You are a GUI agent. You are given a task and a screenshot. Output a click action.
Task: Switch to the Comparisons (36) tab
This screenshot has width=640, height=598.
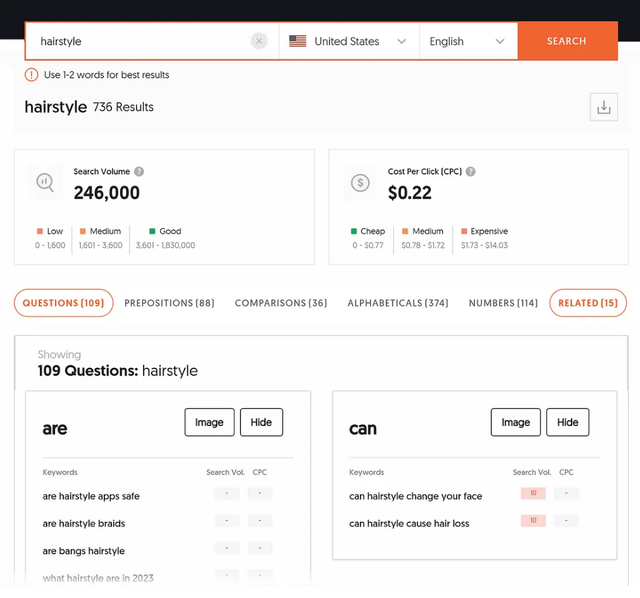tap(281, 303)
